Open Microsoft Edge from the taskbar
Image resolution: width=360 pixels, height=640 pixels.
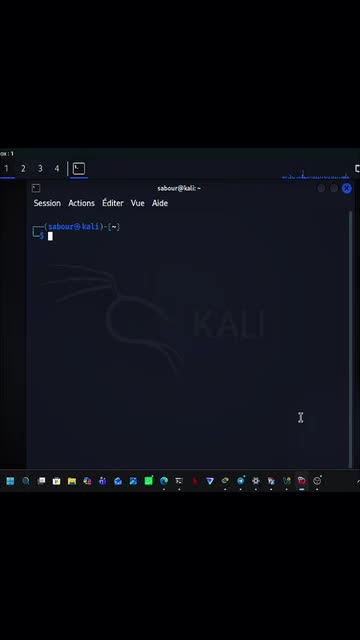point(164,481)
